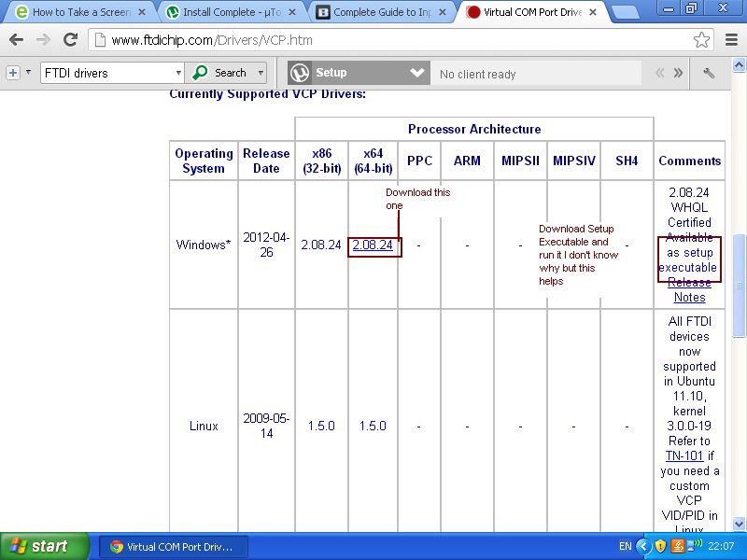Open the TN-101 technical note link
This screenshot has height=560, width=747.
684,455
